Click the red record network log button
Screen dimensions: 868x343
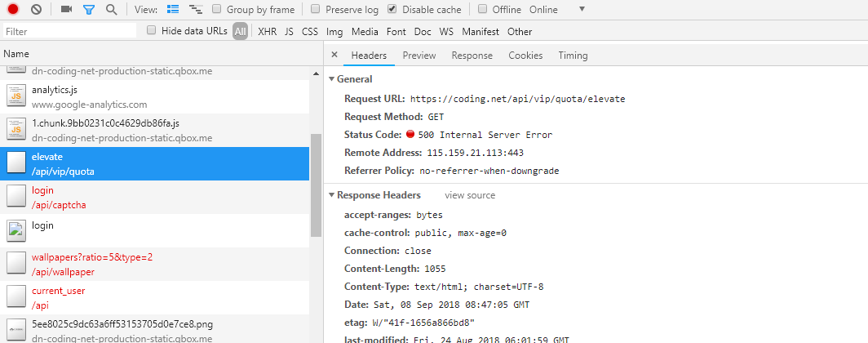pos(13,10)
